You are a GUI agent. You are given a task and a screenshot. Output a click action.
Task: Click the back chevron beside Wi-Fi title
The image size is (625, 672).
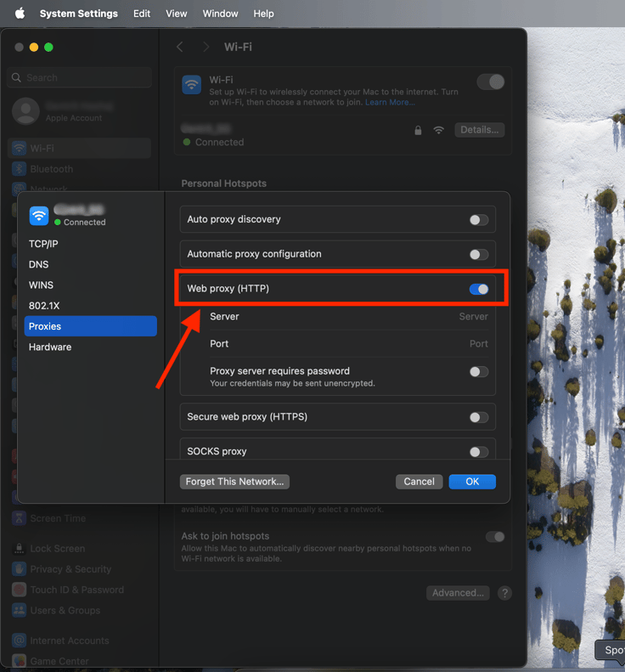180,47
